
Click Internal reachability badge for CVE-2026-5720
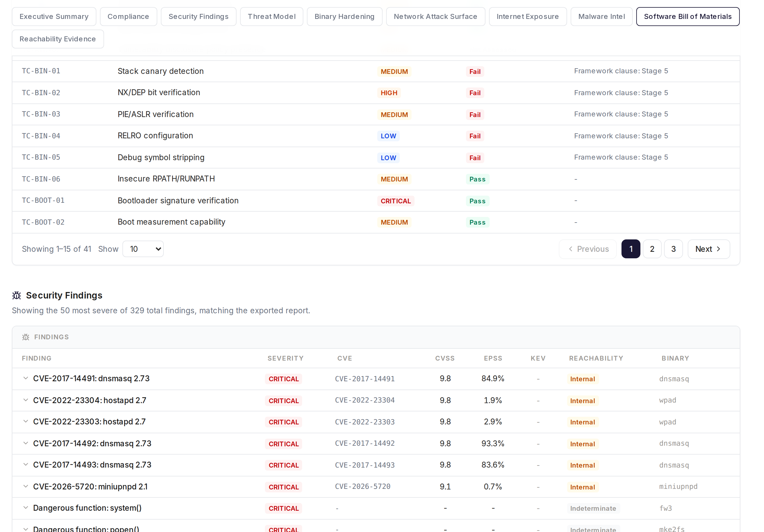pyautogui.click(x=582, y=487)
